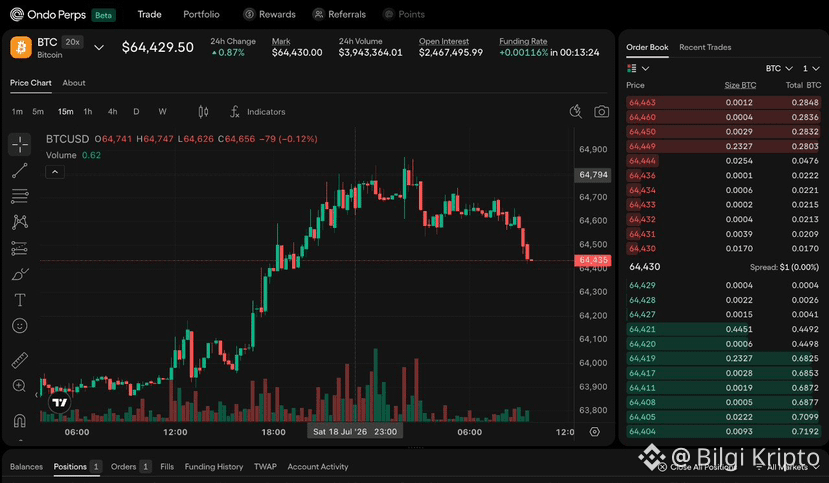Click the Sat 18 Jul '26 23:00 time label
Viewport: 829px width, 483px height.
355,432
